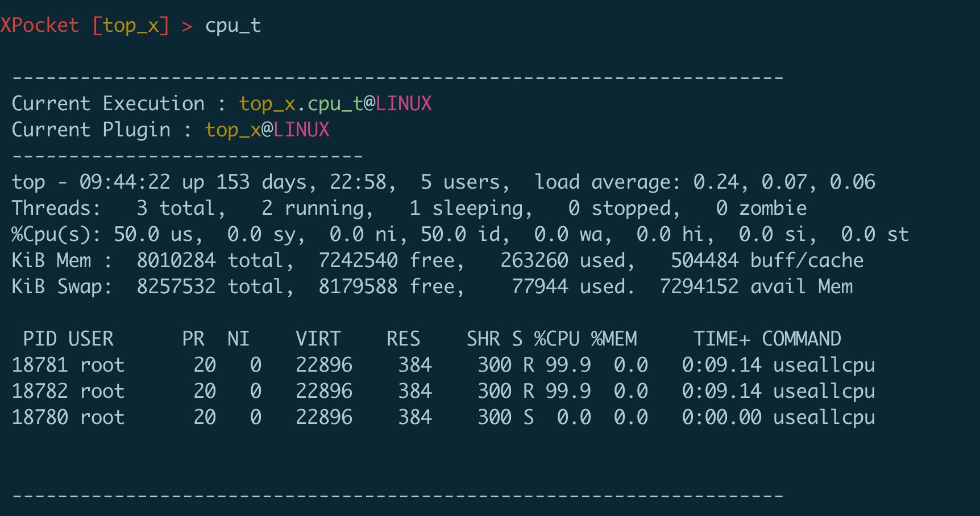
Task: Select process row with PID 18782
Action: (443, 392)
